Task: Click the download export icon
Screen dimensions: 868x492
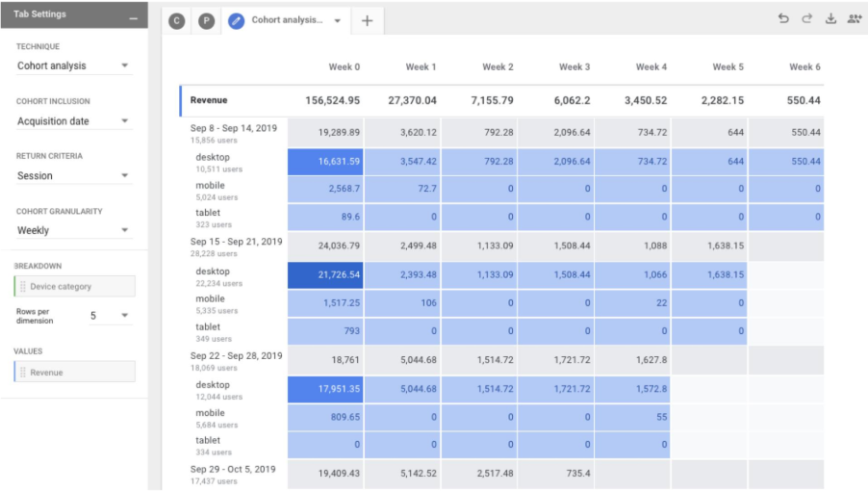Action: click(830, 19)
